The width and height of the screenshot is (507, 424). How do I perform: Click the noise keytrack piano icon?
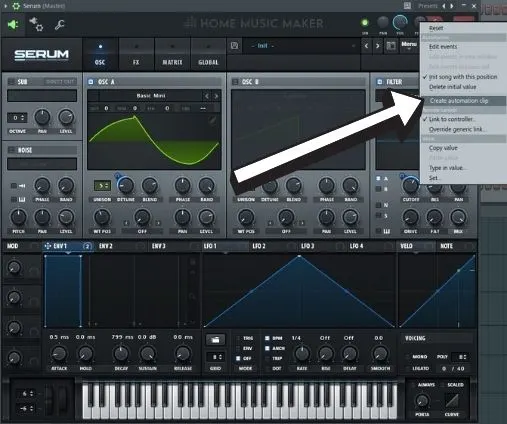coord(22,199)
